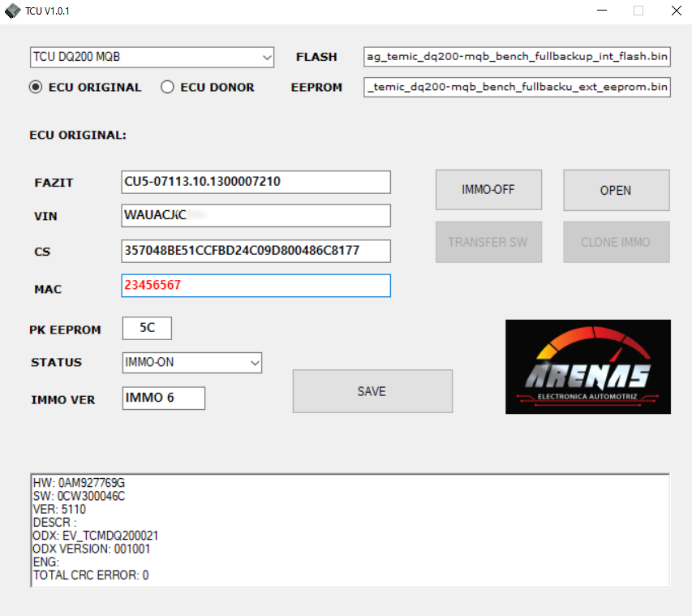Select the ECU ORIGINAL radio button

[x=36, y=88]
